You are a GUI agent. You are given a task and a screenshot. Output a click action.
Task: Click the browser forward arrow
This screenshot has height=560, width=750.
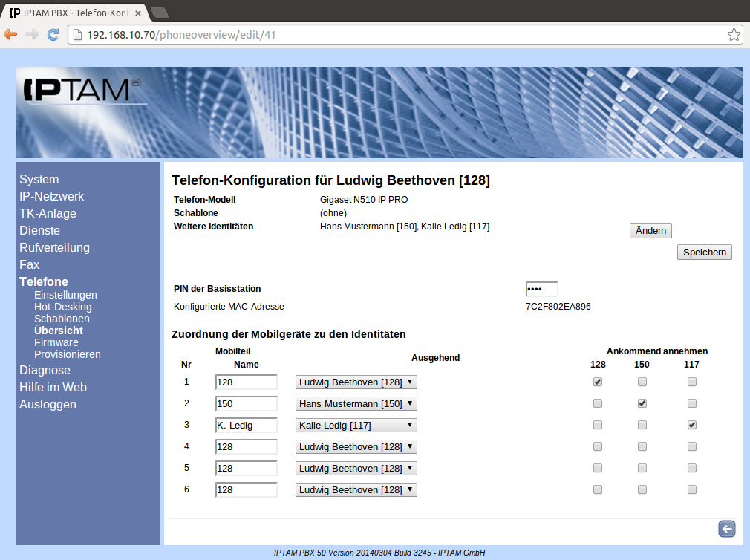click(32, 35)
